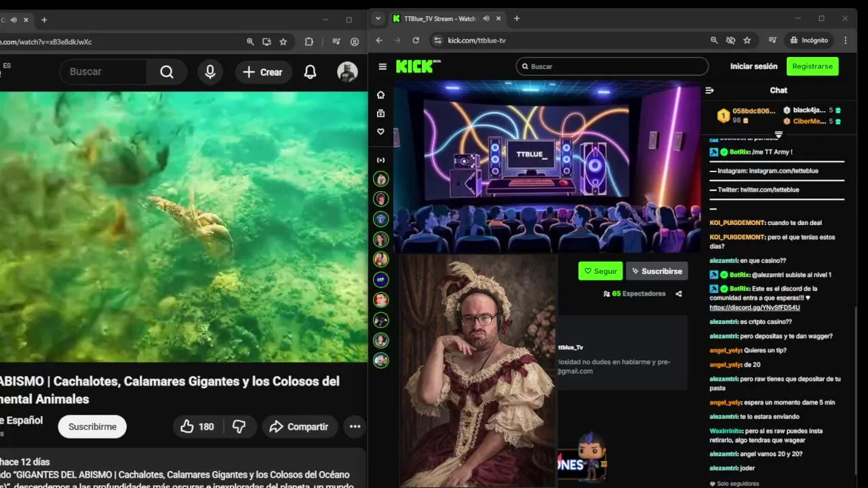Reload the Kick page
The height and width of the screenshot is (488, 868).
coord(416,41)
